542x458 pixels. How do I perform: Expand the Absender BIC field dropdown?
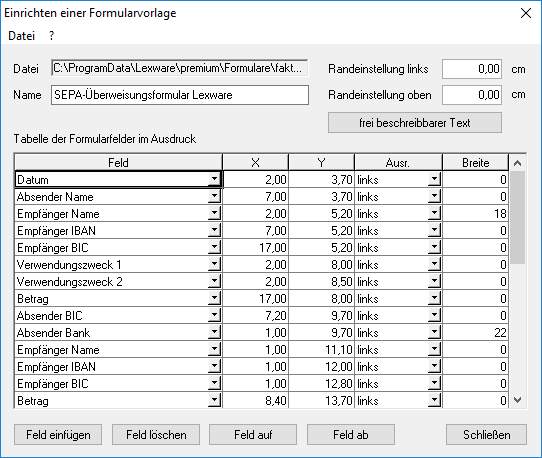214,316
